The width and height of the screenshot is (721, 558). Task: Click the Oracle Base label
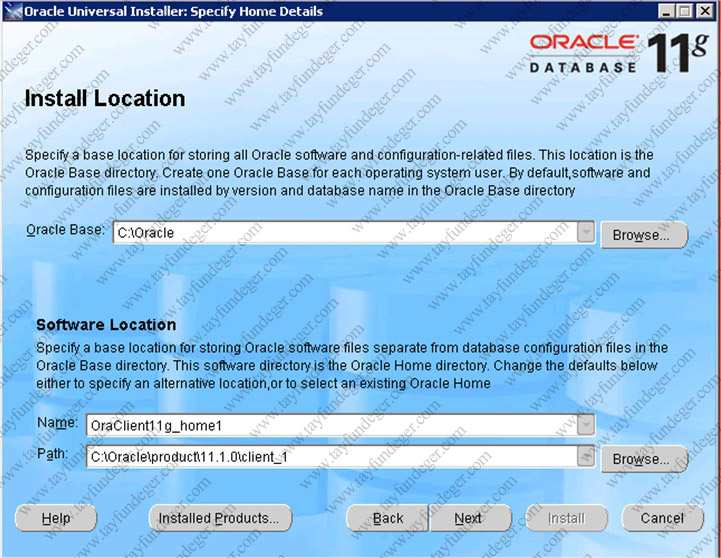pos(66,230)
